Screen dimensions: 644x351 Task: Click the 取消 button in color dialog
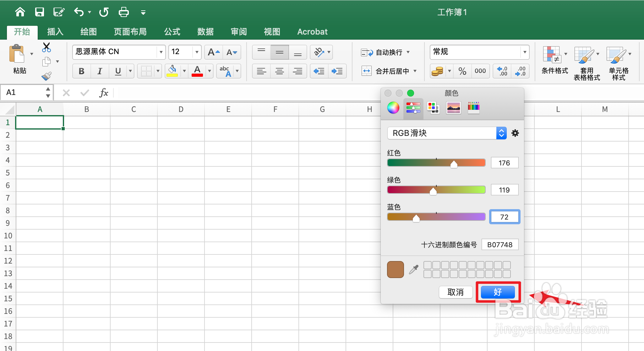point(456,292)
